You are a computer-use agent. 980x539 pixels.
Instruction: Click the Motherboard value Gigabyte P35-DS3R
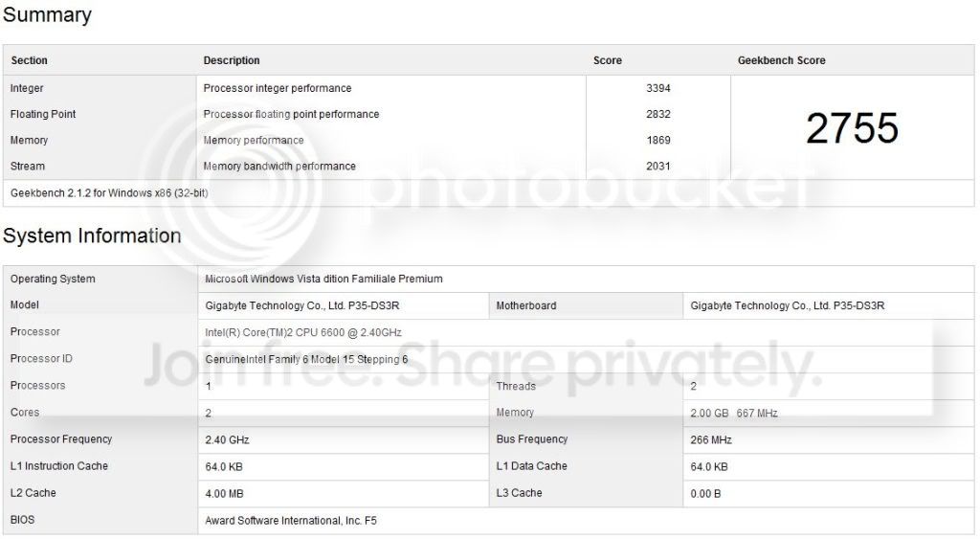pyautogui.click(x=788, y=305)
